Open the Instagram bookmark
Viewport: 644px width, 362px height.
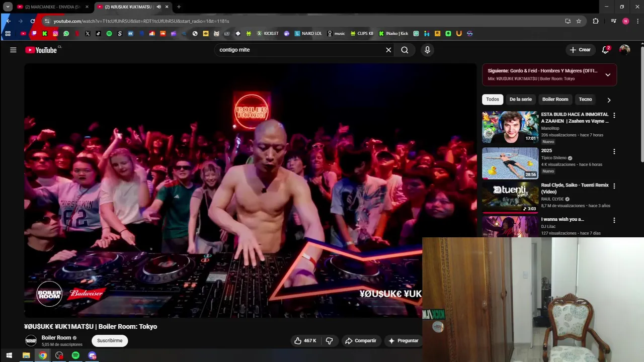pyautogui.click(x=55, y=34)
